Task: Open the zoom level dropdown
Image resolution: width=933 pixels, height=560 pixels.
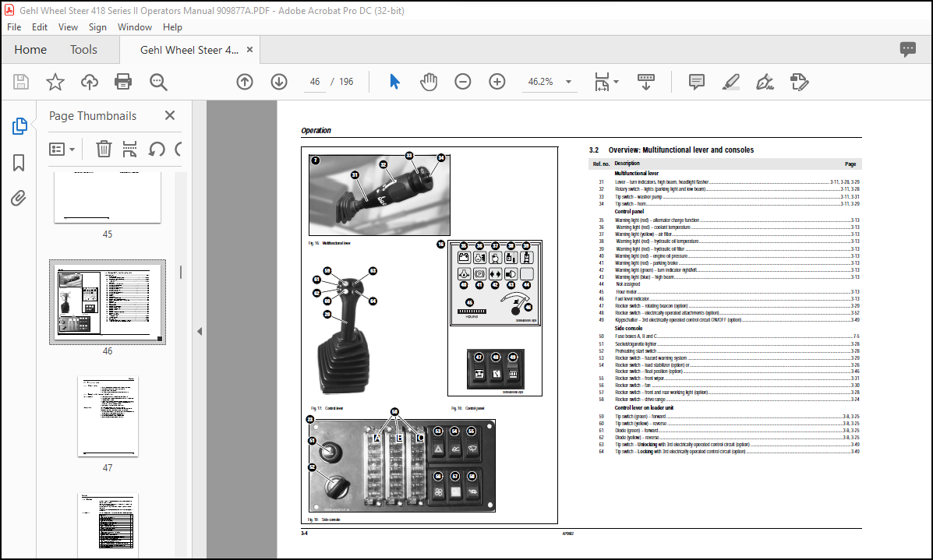Action: tap(568, 82)
